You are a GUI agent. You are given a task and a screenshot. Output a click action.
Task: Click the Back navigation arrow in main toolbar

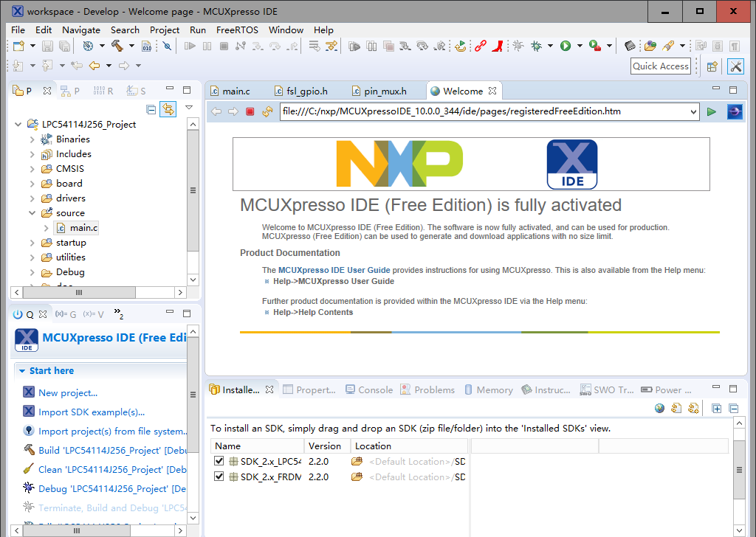[94, 66]
